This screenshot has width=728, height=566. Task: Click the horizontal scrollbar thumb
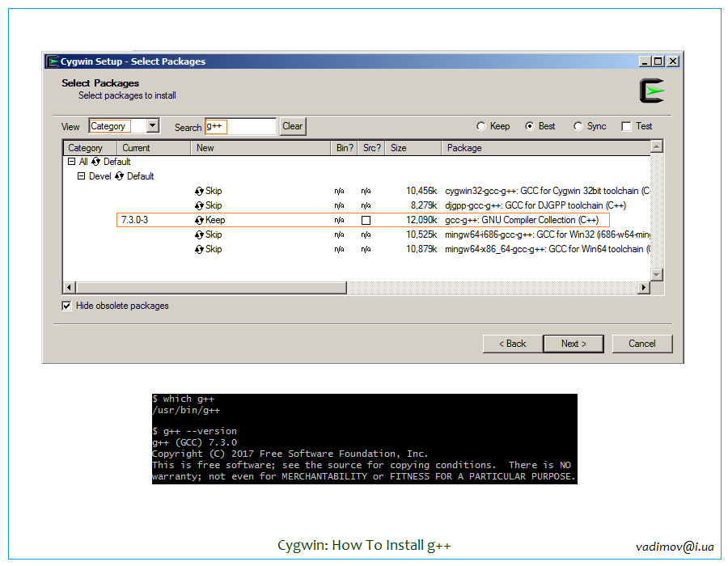[212, 288]
